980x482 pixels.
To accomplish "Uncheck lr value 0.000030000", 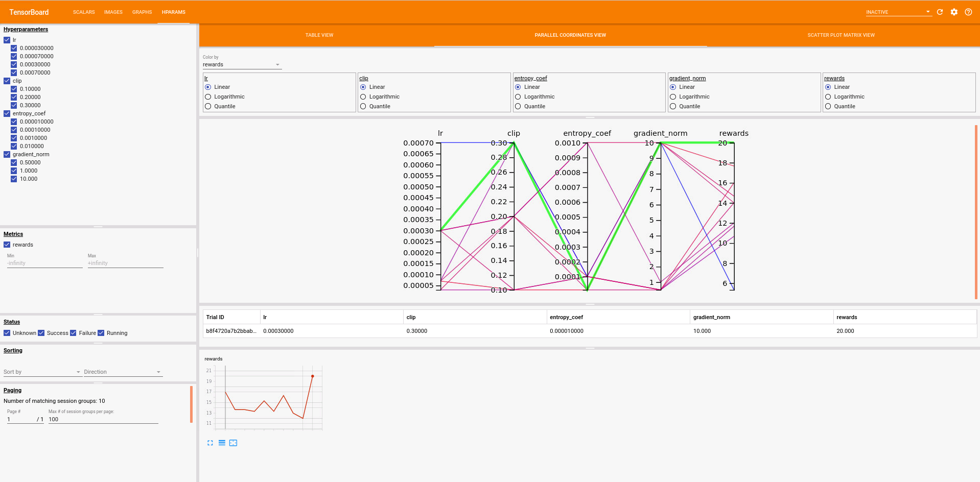I will (14, 48).
